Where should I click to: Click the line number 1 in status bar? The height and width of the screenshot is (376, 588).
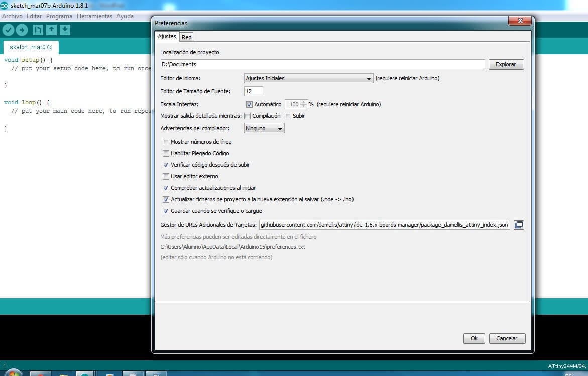click(x=5, y=366)
